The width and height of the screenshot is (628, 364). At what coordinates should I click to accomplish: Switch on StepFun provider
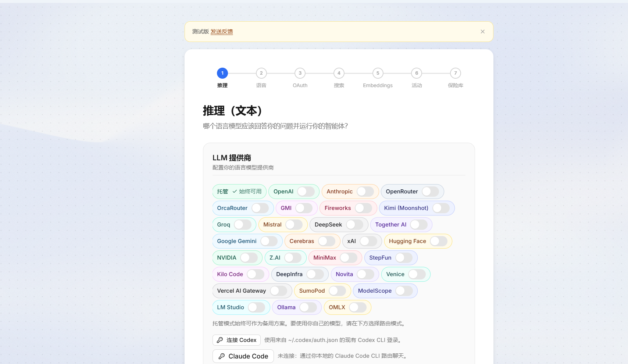click(404, 258)
